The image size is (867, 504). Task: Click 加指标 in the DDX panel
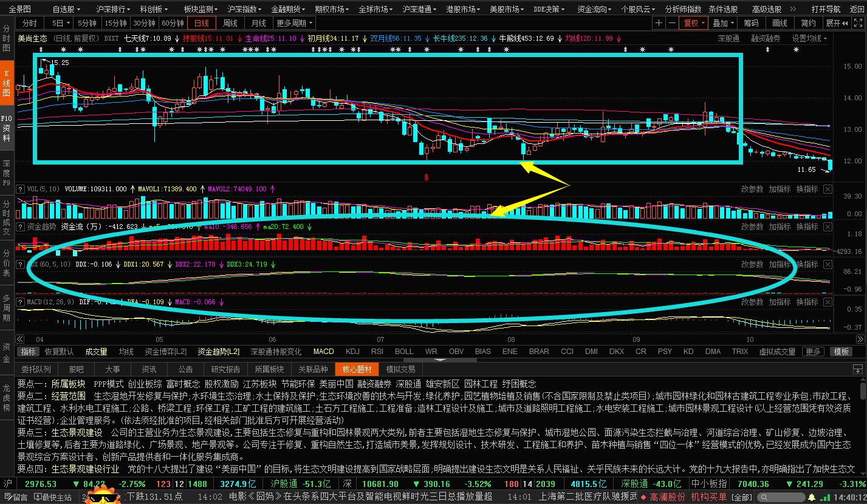pyautogui.click(x=780, y=264)
